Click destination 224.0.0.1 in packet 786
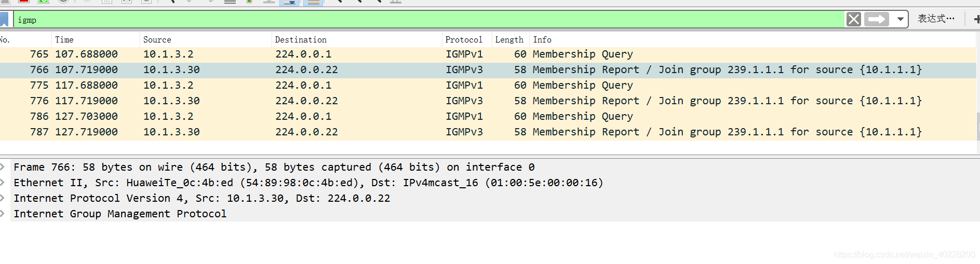Image resolution: width=980 pixels, height=264 pixels. click(303, 116)
